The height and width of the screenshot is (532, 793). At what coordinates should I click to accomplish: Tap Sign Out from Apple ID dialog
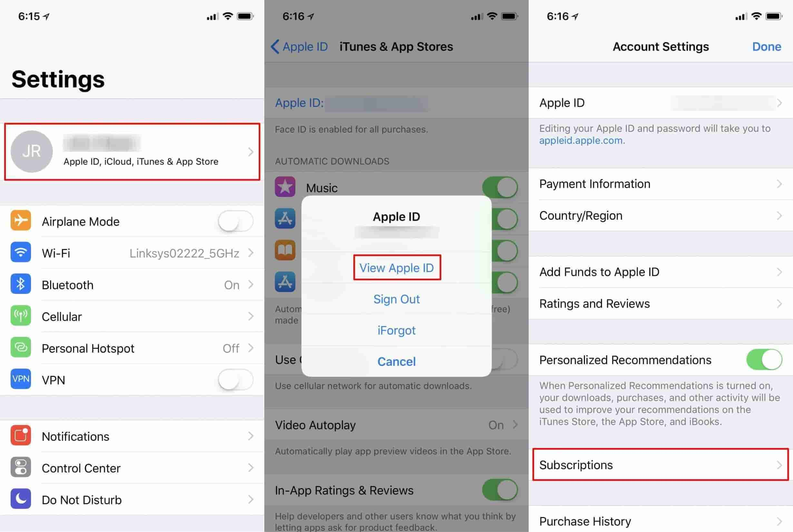click(x=396, y=299)
